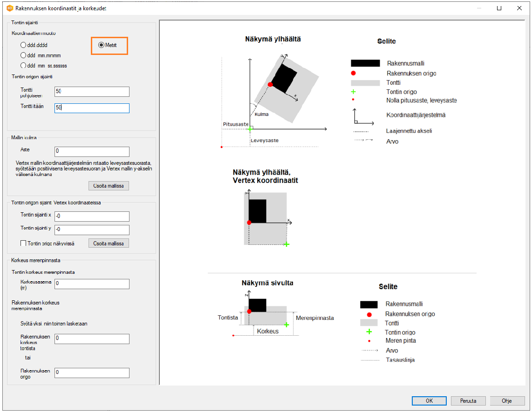This screenshot has width=532, height=413.
Task: Click the Tontin sijainti x field
Action: [92, 217]
